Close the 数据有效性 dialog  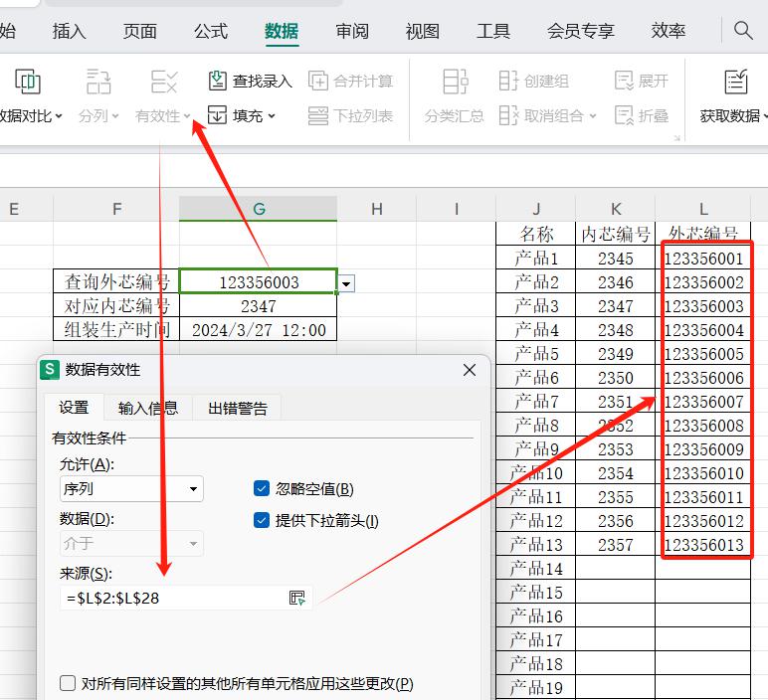point(470,370)
